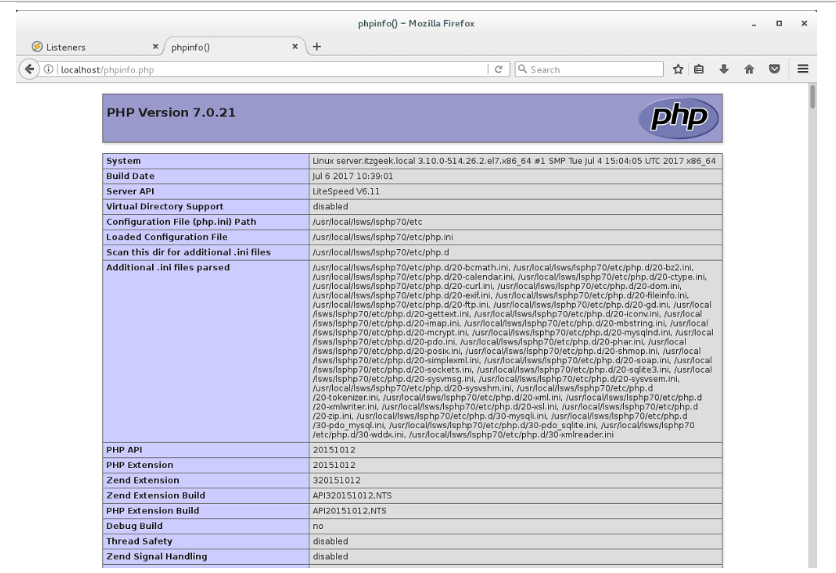Image resolution: width=836 pixels, height=573 pixels.
Task: Click the 'API20151012,NTS' value
Action: click(350, 511)
